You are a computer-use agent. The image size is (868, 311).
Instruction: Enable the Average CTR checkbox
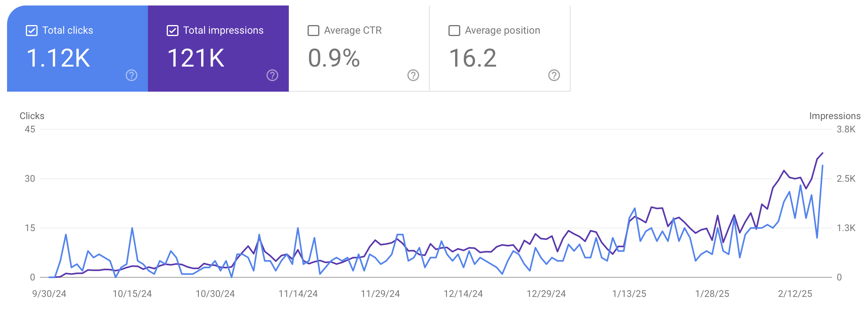[x=313, y=31]
